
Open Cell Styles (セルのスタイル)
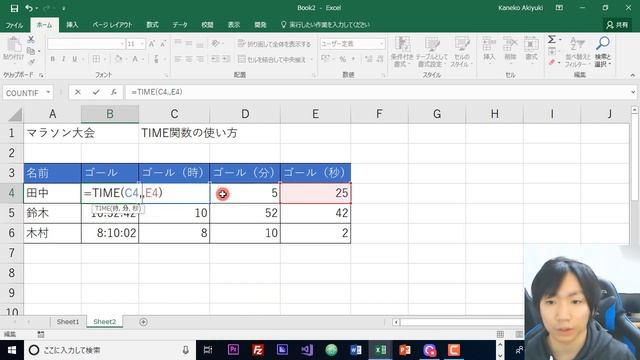[x=462, y=52]
